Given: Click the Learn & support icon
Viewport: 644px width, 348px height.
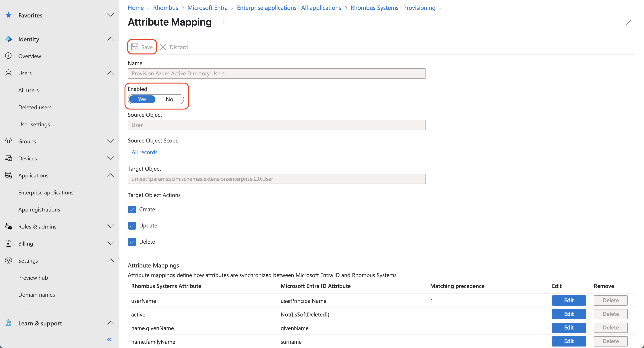Looking at the screenshot, I should 9,323.
